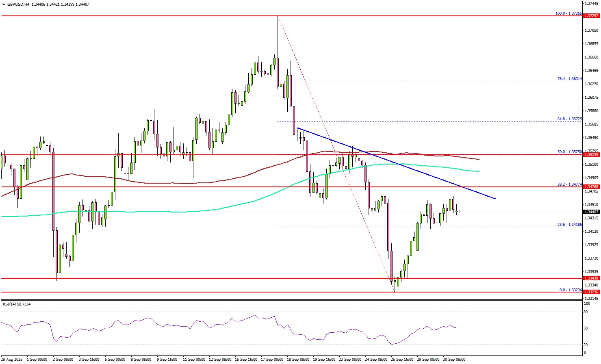Click the 2 Sep 08:00 date label
This screenshot has width=601, height=364.
click(63, 360)
